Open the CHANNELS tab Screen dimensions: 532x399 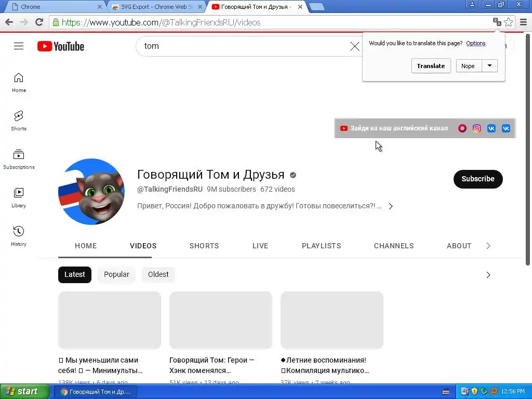pos(394,246)
